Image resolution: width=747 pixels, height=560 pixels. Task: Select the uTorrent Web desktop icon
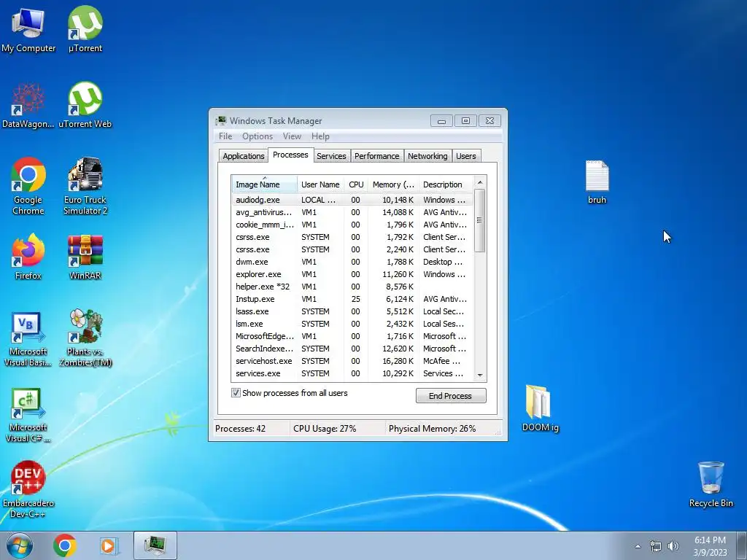point(85,106)
